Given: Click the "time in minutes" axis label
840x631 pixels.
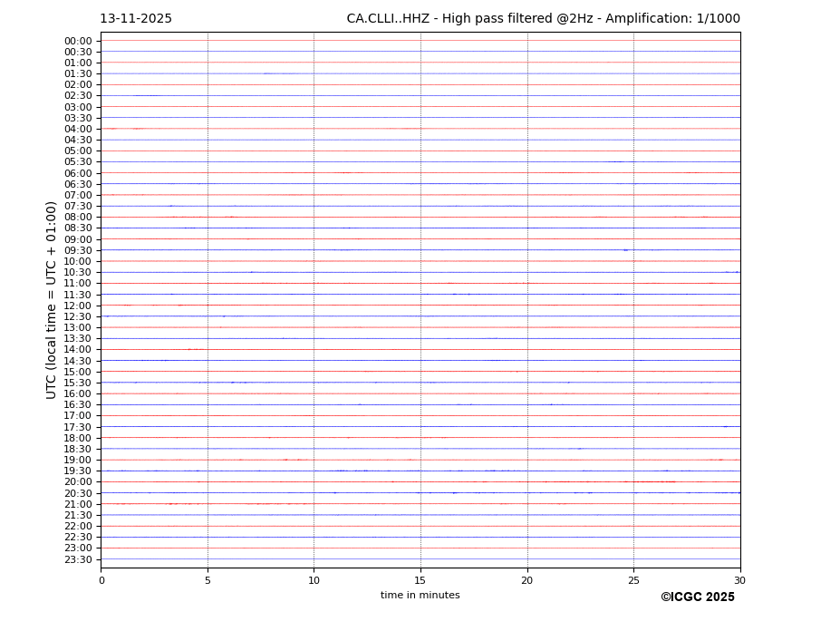Looking at the screenshot, I should click(x=420, y=596).
